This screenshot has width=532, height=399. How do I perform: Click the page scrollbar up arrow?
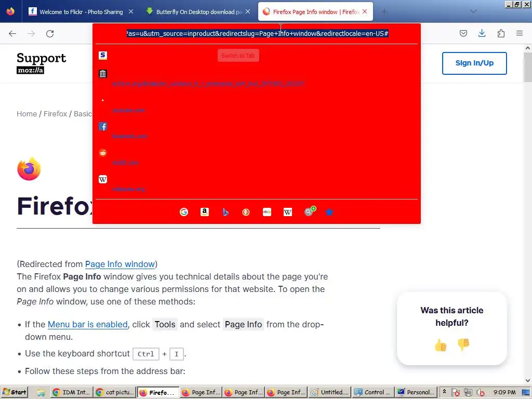pos(528,48)
